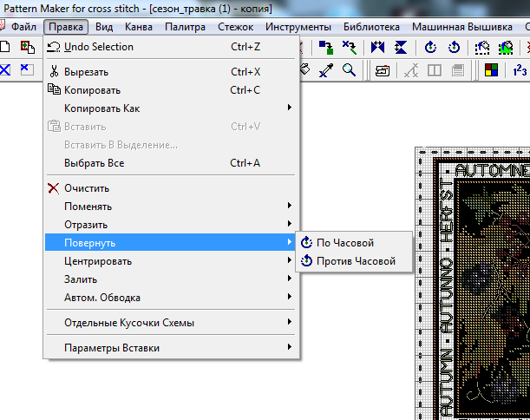
Task: Select the full cross stitch tool
Action: (6, 69)
